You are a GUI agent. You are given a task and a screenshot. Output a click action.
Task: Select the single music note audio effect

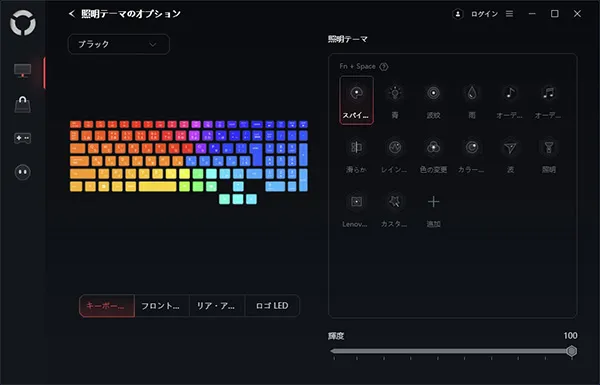point(510,100)
